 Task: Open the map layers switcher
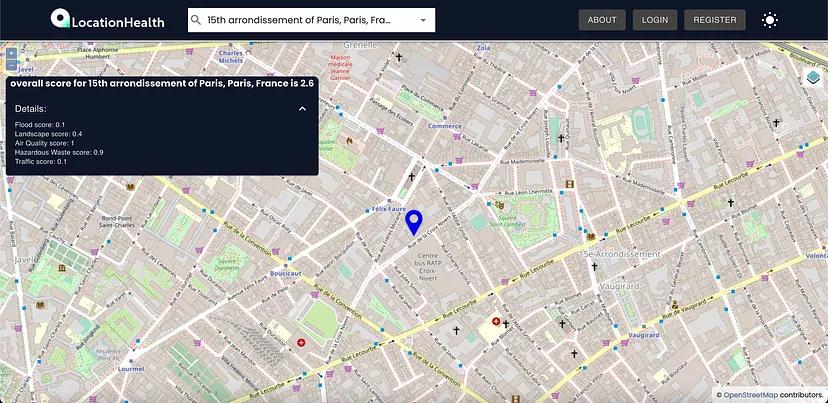point(813,78)
